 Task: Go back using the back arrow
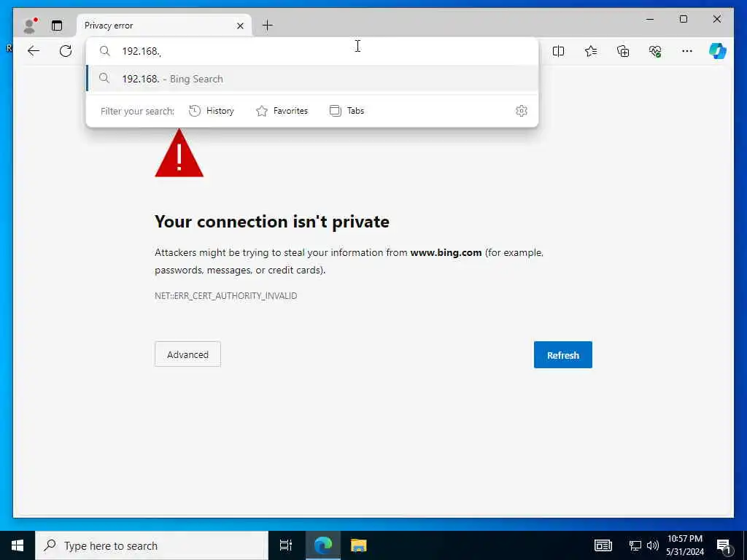[34, 51]
